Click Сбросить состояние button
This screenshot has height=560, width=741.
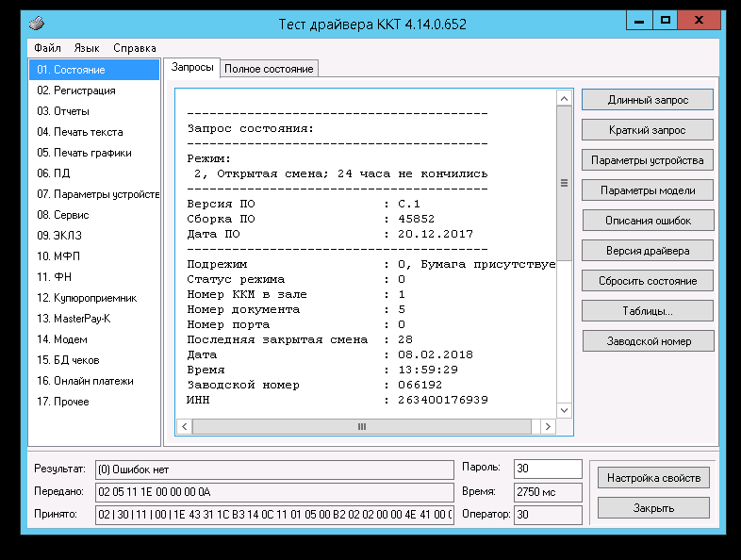648,281
